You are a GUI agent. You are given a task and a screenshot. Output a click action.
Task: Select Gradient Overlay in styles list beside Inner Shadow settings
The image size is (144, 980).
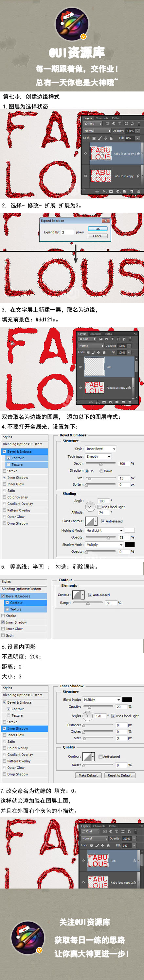(20, 755)
